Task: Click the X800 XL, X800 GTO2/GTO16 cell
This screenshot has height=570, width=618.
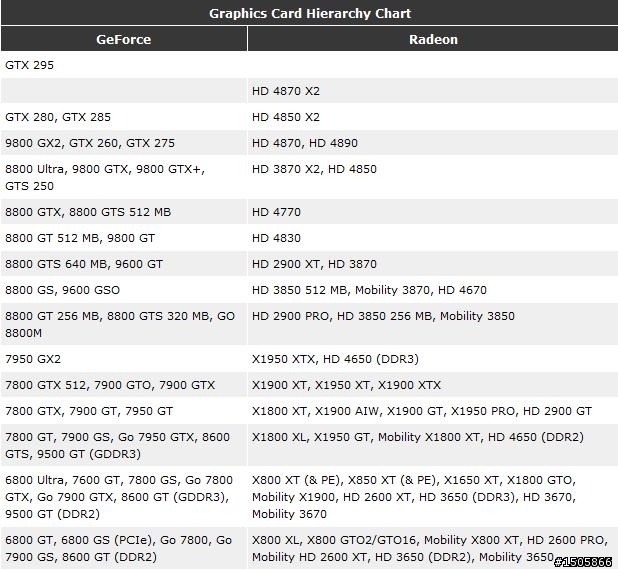Action: click(x=433, y=548)
